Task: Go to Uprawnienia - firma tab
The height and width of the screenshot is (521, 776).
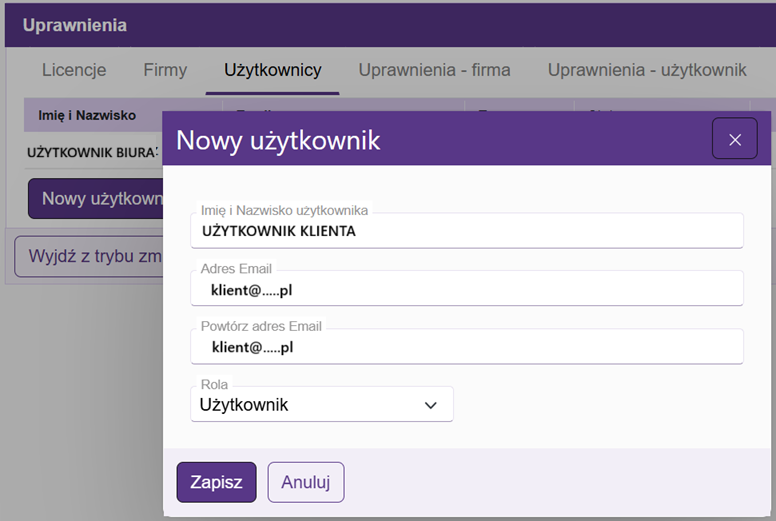Action: [434, 70]
